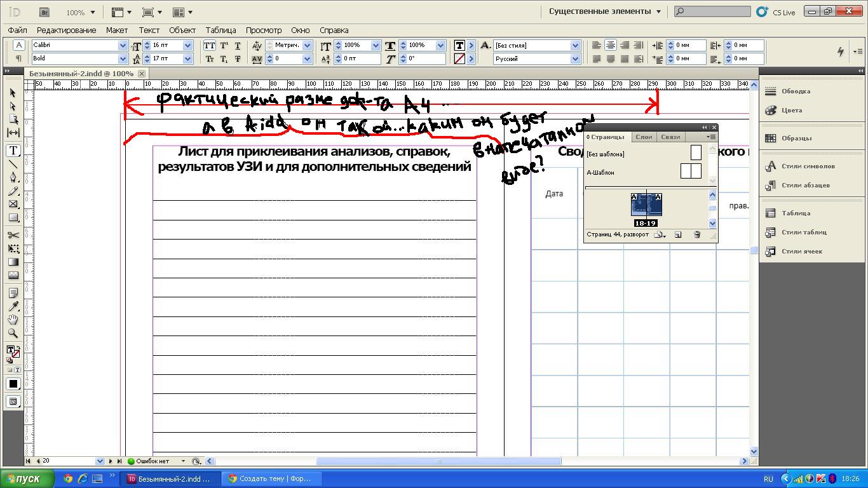
Task: Select the Direct Selection (white arrow) tool
Action: (13, 105)
